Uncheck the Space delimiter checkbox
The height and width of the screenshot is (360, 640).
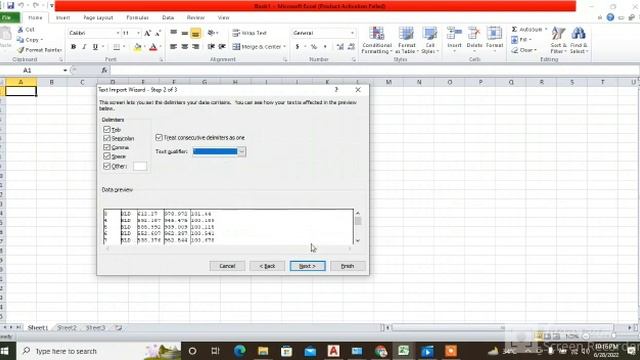click(107, 156)
